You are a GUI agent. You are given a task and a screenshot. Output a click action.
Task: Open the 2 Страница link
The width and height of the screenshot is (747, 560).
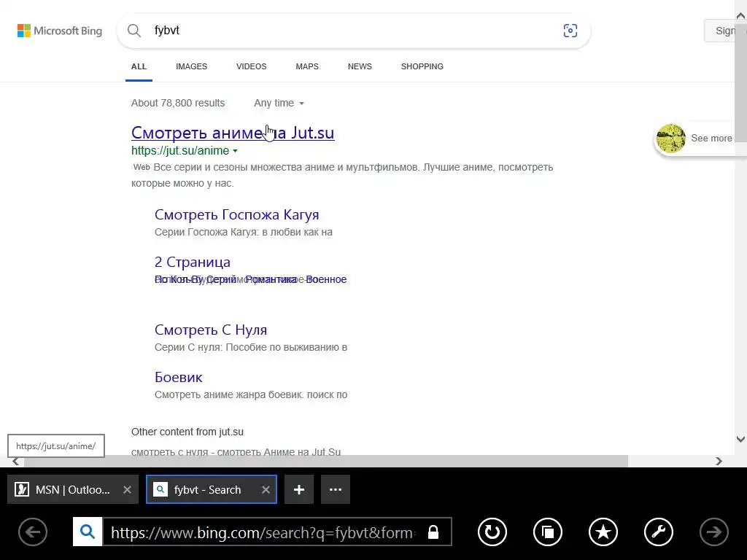pyautogui.click(x=193, y=262)
